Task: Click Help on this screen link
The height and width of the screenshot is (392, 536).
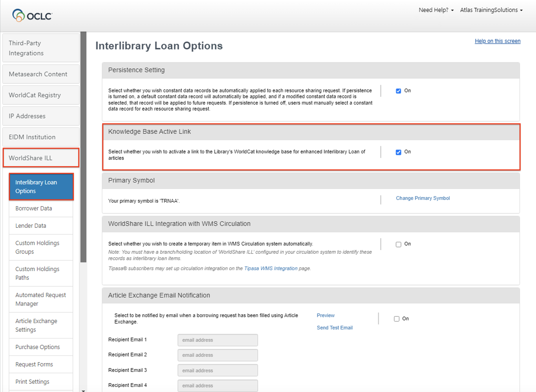Action: tap(497, 41)
